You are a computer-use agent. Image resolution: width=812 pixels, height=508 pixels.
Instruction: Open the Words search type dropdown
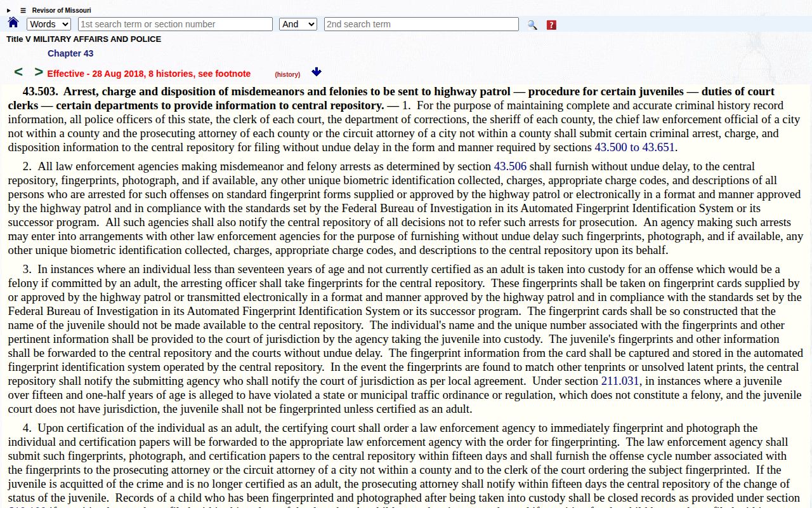49,24
